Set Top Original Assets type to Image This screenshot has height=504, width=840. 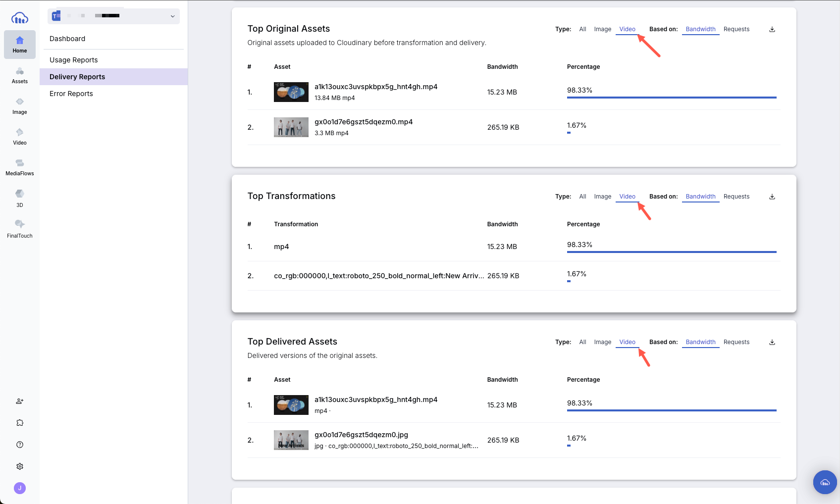[x=602, y=29]
